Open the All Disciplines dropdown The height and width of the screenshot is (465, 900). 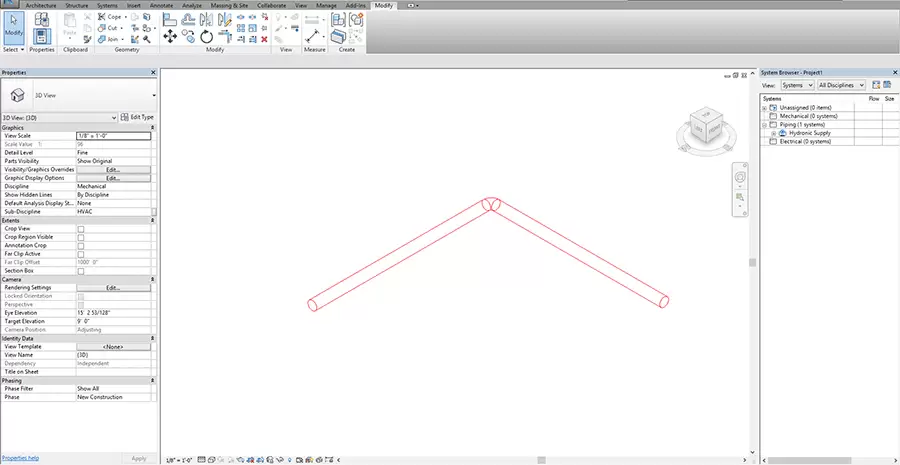point(841,85)
